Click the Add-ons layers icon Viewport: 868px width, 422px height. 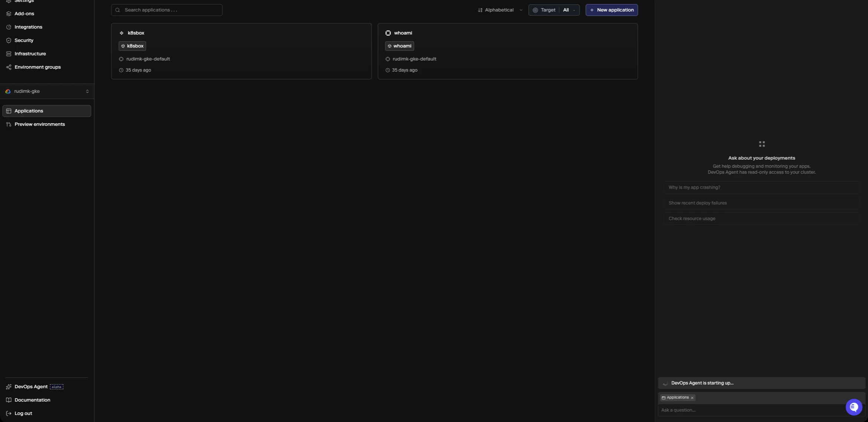point(9,14)
